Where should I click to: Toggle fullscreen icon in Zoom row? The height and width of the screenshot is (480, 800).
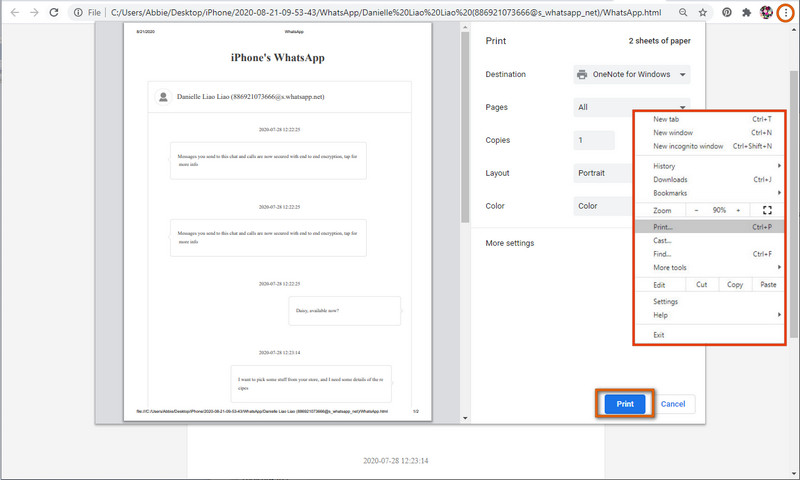[767, 210]
